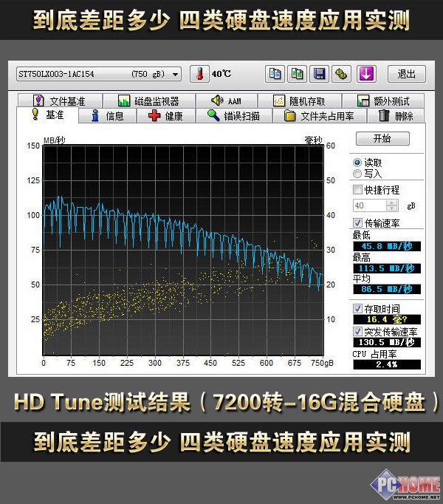
Task: Click the speaker icon on AAM tab
Action: 217,101
